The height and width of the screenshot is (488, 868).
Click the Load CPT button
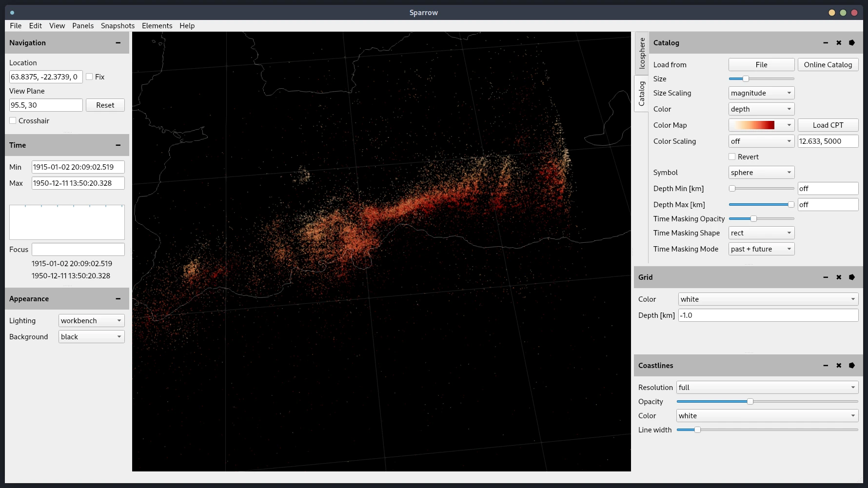click(828, 125)
